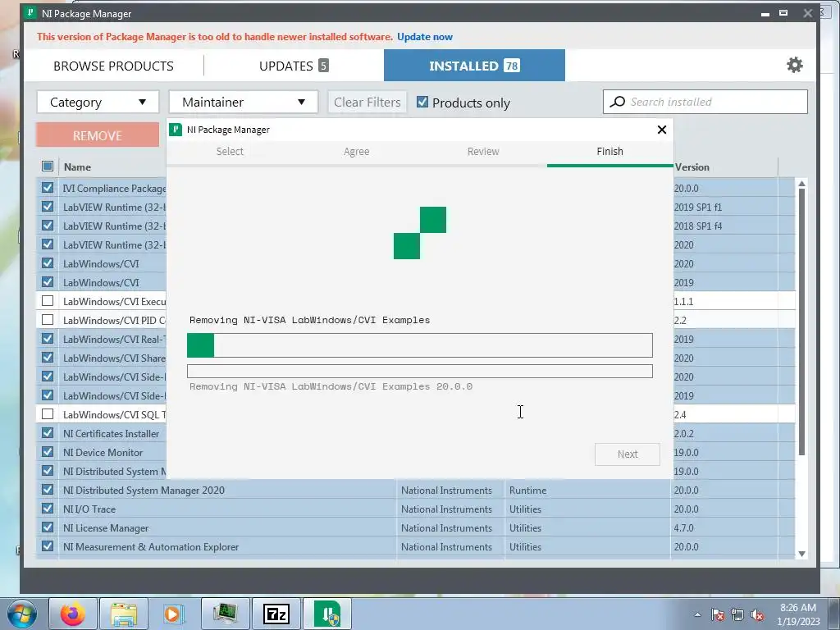
Task: Check the LabWindows/CVI PID row checkbox
Action: point(47,319)
